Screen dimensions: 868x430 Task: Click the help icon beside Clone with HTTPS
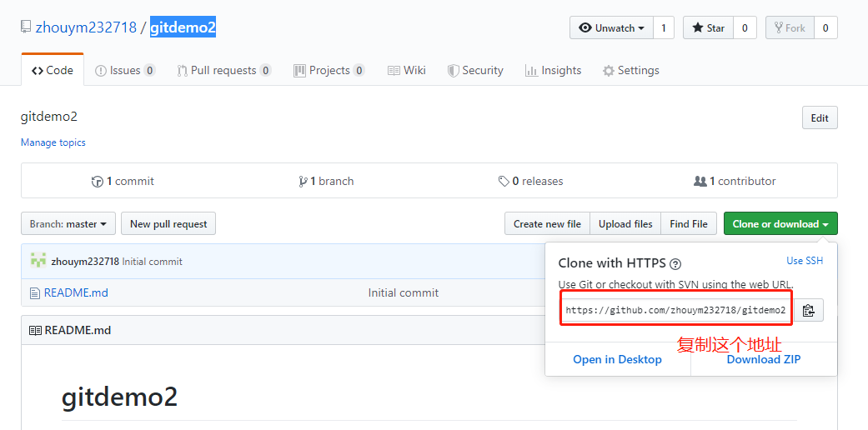tap(675, 263)
